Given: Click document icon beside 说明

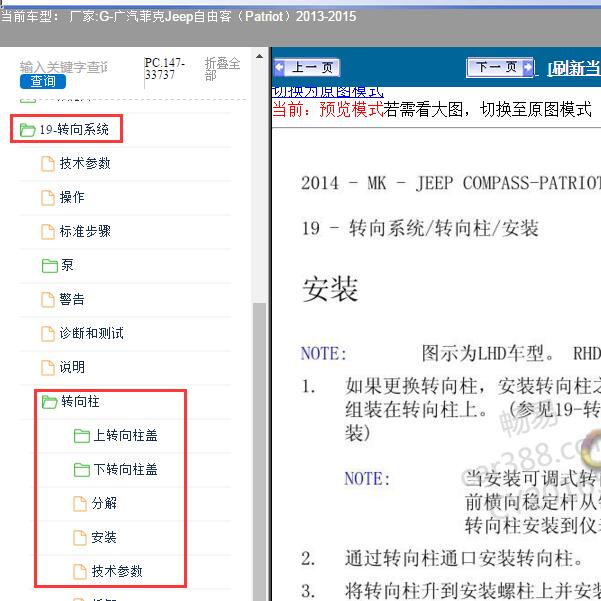Looking at the screenshot, I should [48, 368].
